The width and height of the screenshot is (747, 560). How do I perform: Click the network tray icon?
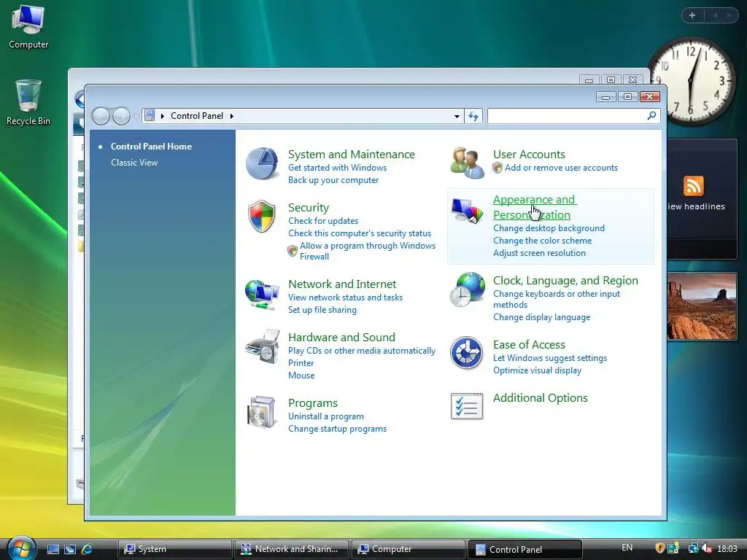[693, 548]
